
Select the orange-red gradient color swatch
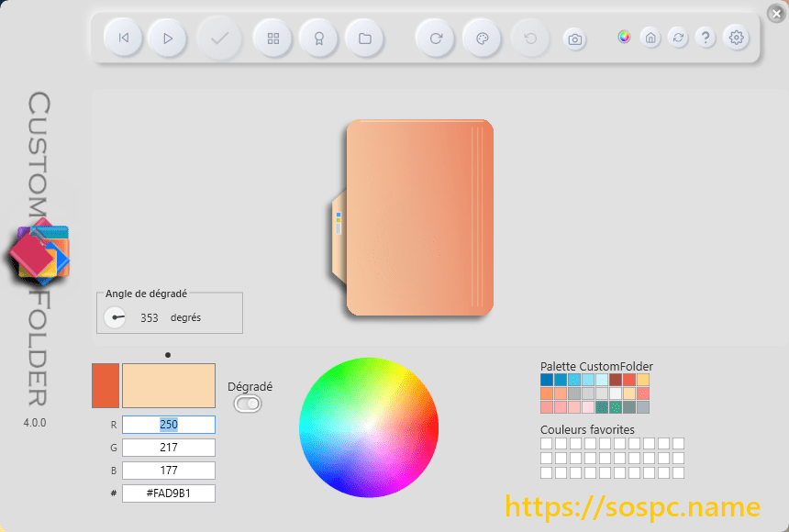pyautogui.click(x=106, y=385)
